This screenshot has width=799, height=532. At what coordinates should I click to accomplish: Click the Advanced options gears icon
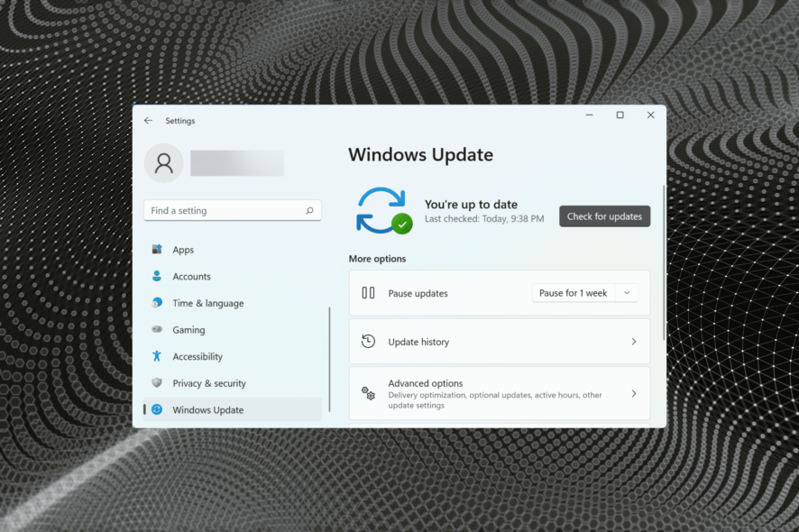point(368,393)
